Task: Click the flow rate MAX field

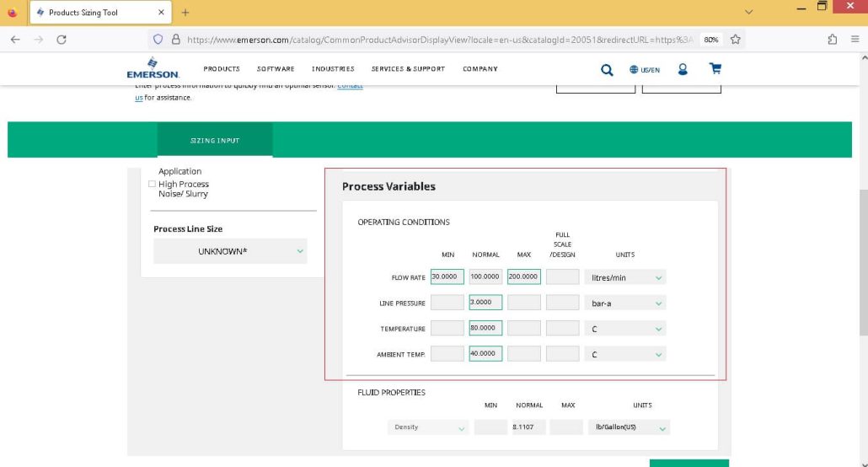Action: point(523,276)
